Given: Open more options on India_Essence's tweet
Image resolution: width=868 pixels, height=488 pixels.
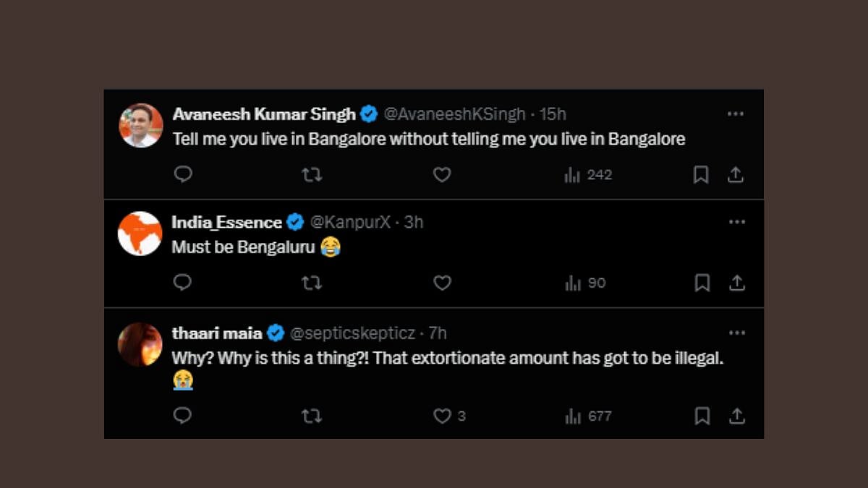Looking at the screenshot, I should point(736,222).
